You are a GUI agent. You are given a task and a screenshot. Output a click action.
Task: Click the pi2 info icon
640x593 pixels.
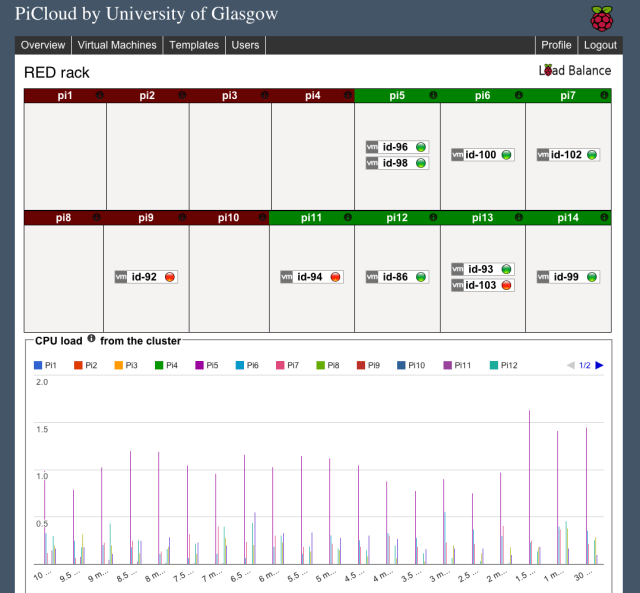(x=182, y=95)
